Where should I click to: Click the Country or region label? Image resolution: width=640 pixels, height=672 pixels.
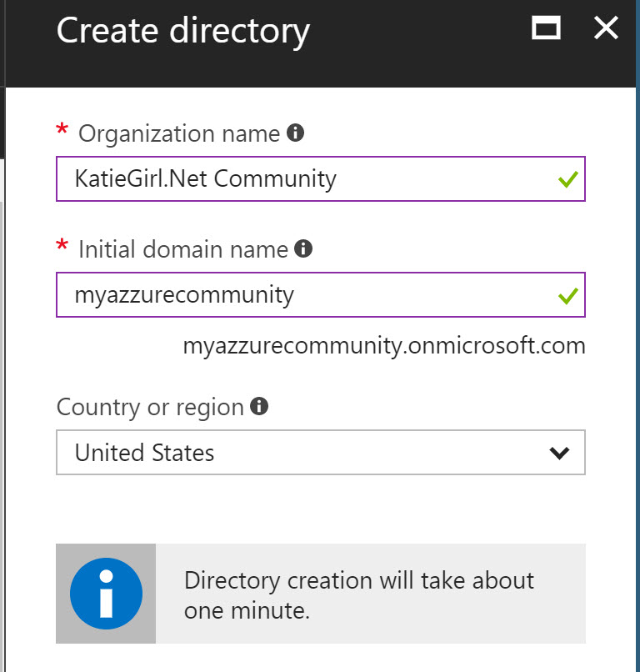[150, 408]
